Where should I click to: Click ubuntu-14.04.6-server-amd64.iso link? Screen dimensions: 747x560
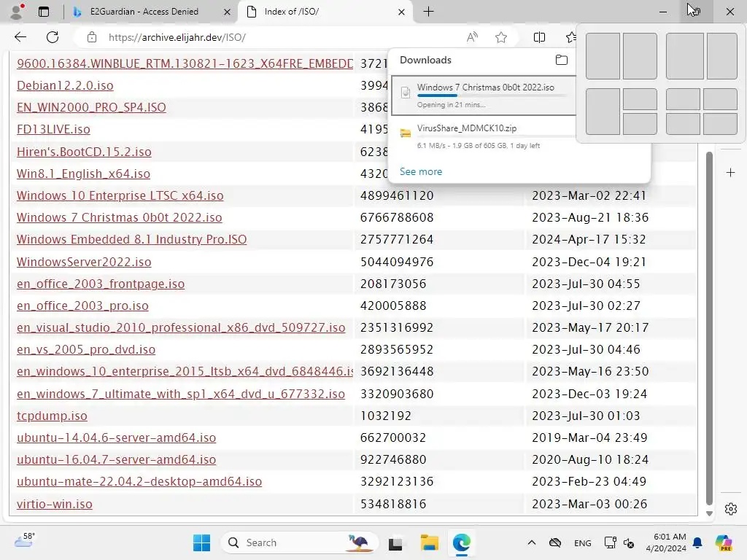[x=116, y=437]
